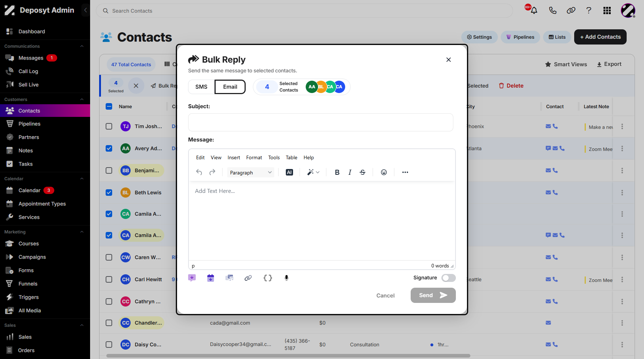This screenshot has height=359, width=644.
Task: Open the magic wand dropdown in editor
Action: [313, 172]
